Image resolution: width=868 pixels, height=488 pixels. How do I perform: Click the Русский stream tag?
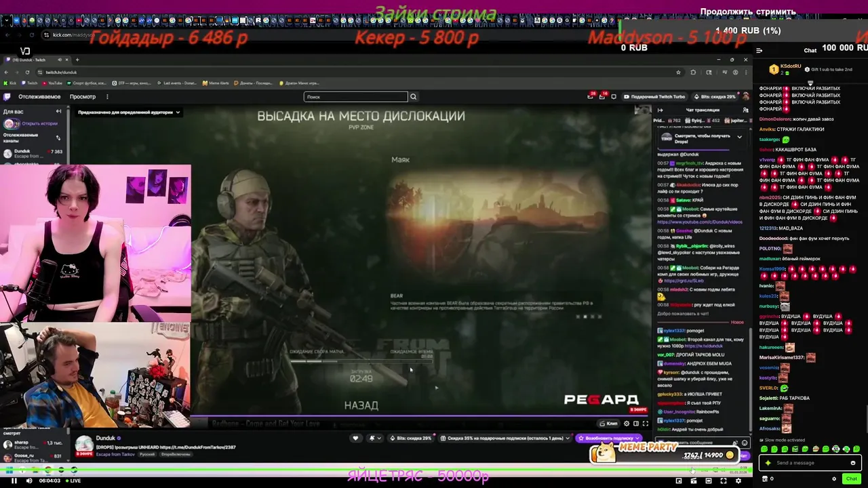[x=147, y=454]
